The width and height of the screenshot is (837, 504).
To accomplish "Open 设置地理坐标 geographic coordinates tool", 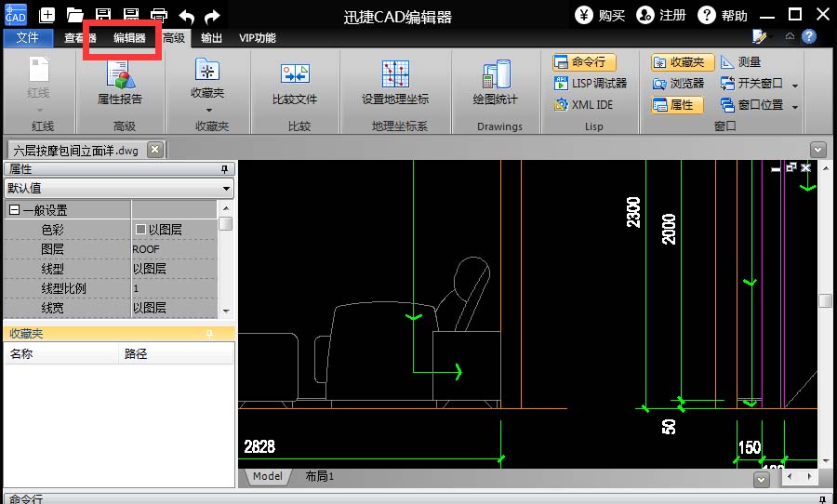I will pos(395,82).
